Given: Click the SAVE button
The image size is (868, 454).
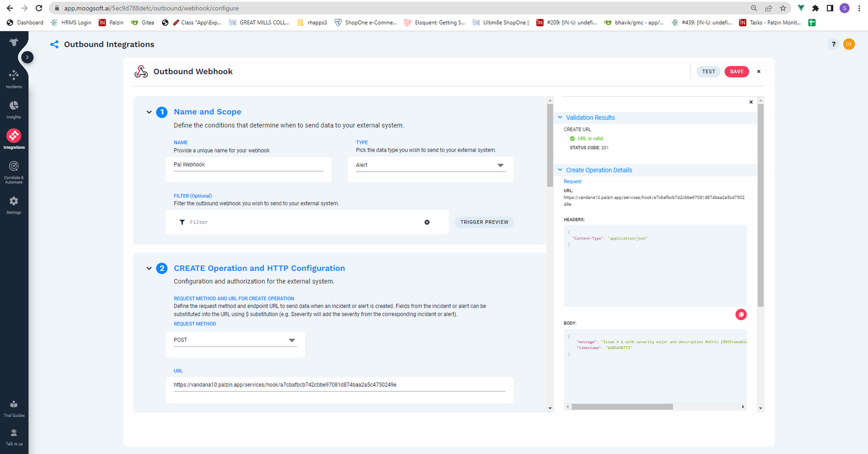Looking at the screenshot, I should pyautogui.click(x=737, y=72).
